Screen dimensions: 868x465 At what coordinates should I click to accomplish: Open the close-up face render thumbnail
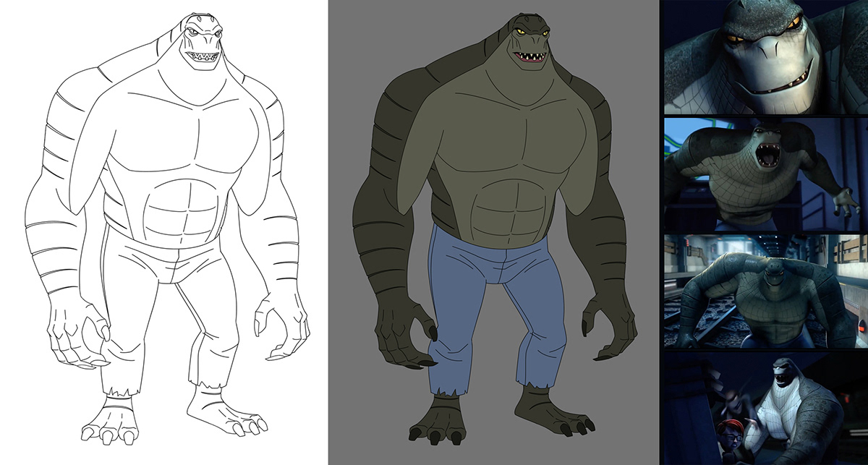[766, 56]
